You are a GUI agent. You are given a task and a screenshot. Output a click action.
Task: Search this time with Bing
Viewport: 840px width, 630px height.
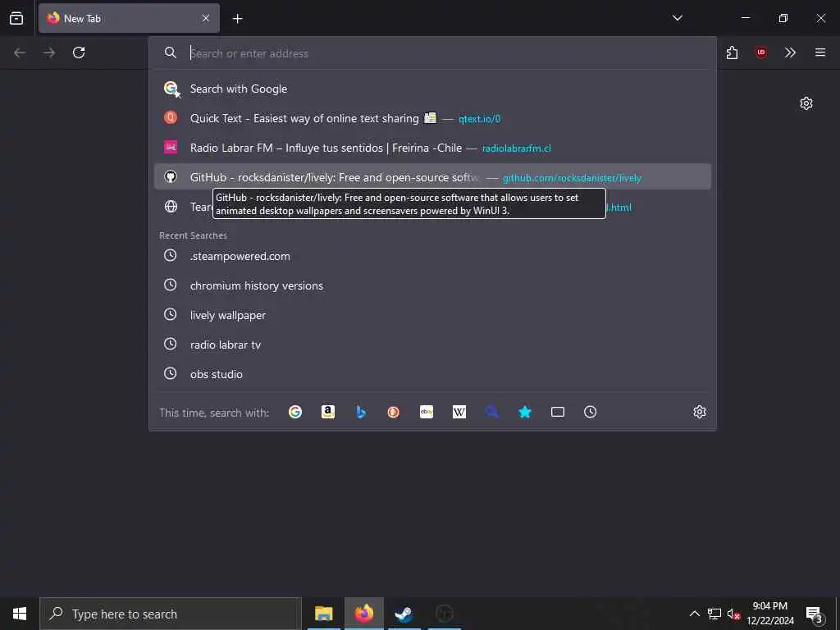coord(361,412)
